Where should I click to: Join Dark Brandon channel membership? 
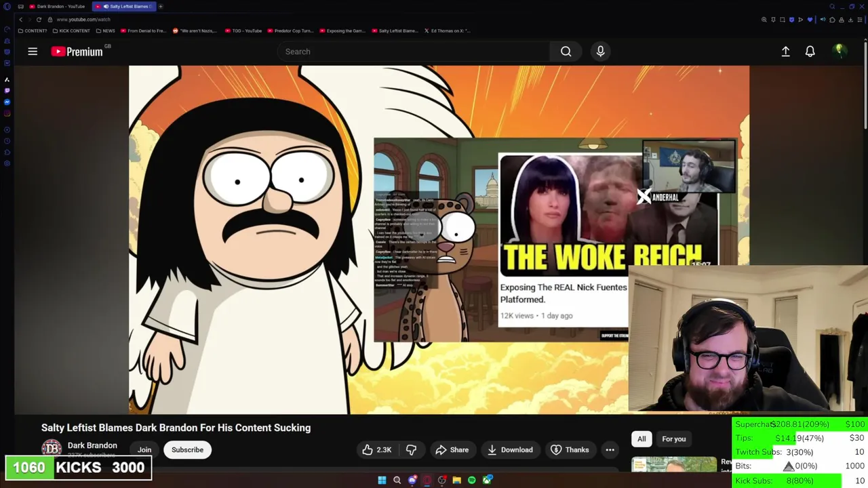144,450
